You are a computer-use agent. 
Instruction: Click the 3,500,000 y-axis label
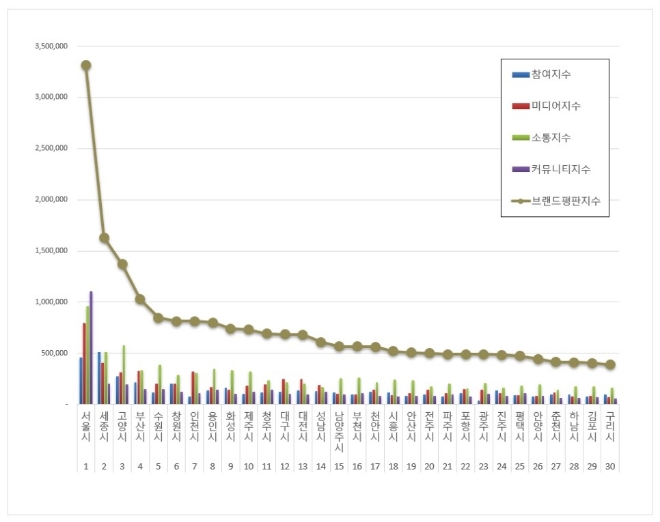click(x=50, y=46)
